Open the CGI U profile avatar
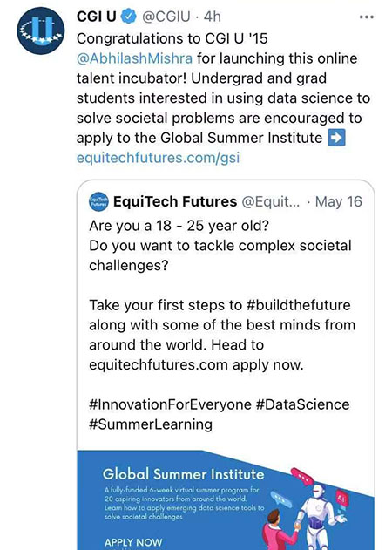 point(41,31)
